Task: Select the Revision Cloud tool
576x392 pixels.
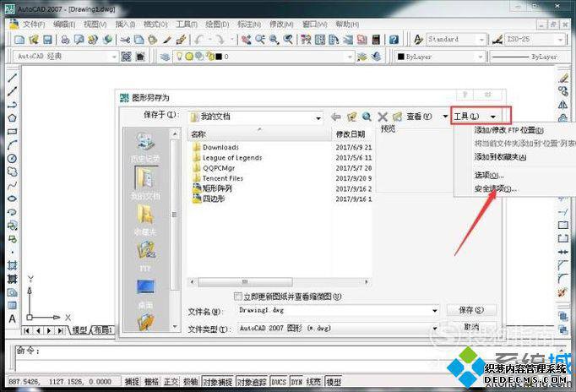Action: tap(12, 171)
